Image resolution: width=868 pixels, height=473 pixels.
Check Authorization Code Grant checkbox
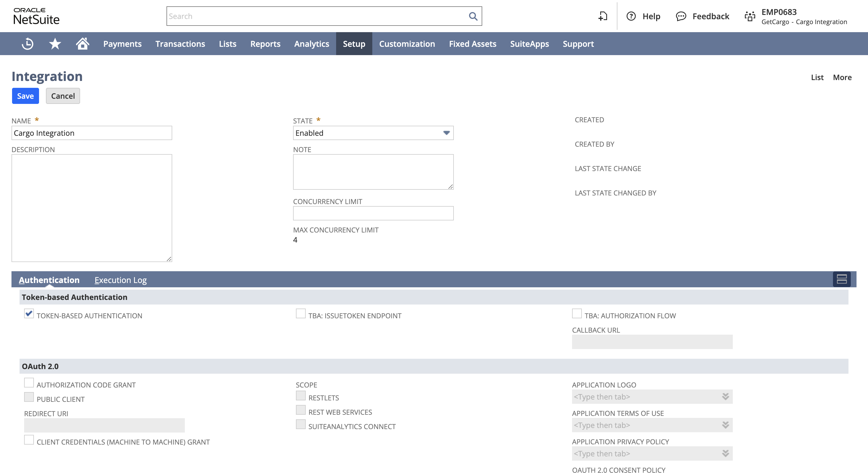tap(29, 383)
